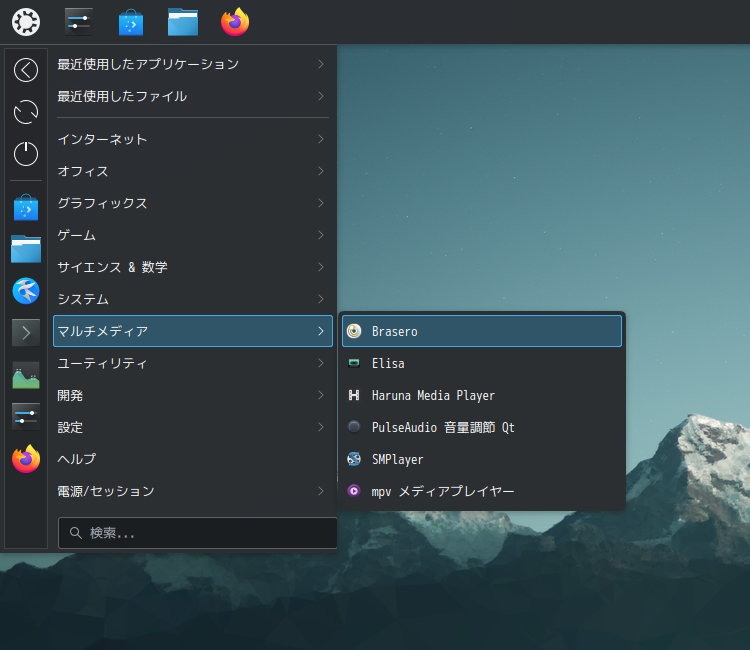Launch Brasero from the submenu
Image resolution: width=750 pixels, height=650 pixels.
click(482, 331)
